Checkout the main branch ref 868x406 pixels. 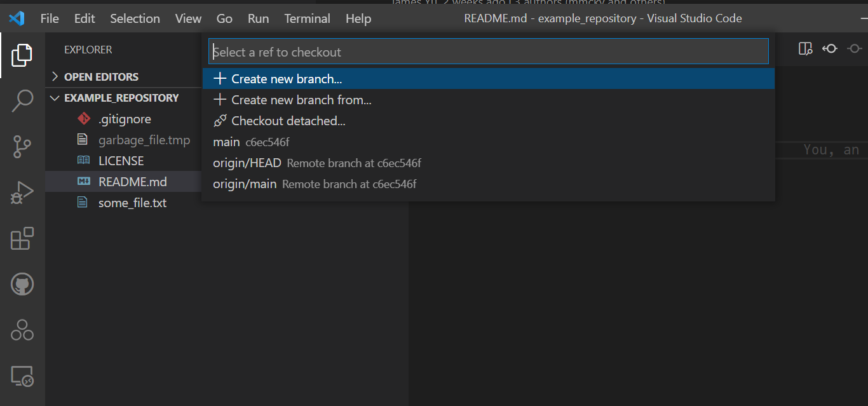(227, 142)
